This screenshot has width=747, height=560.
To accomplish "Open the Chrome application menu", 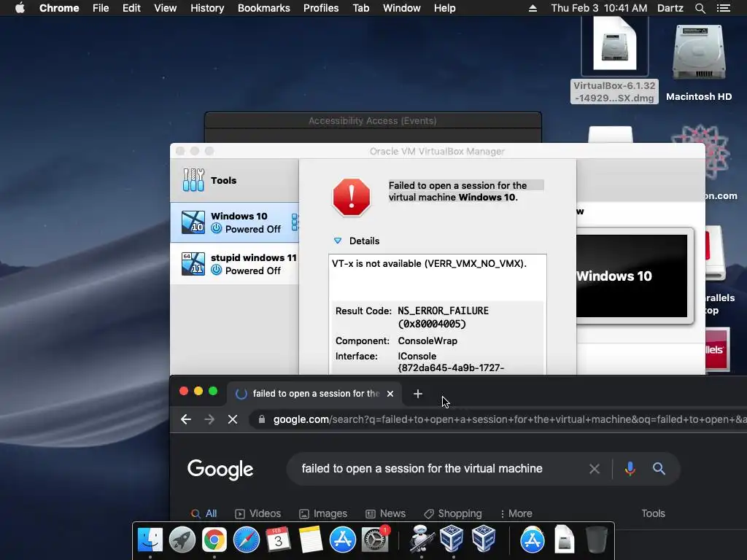I will 59,8.
